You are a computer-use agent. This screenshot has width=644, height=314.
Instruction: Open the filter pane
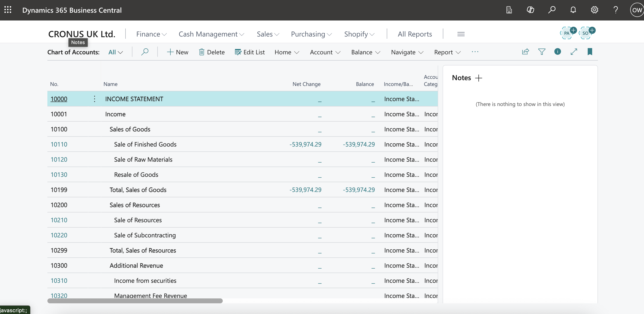pyautogui.click(x=542, y=51)
